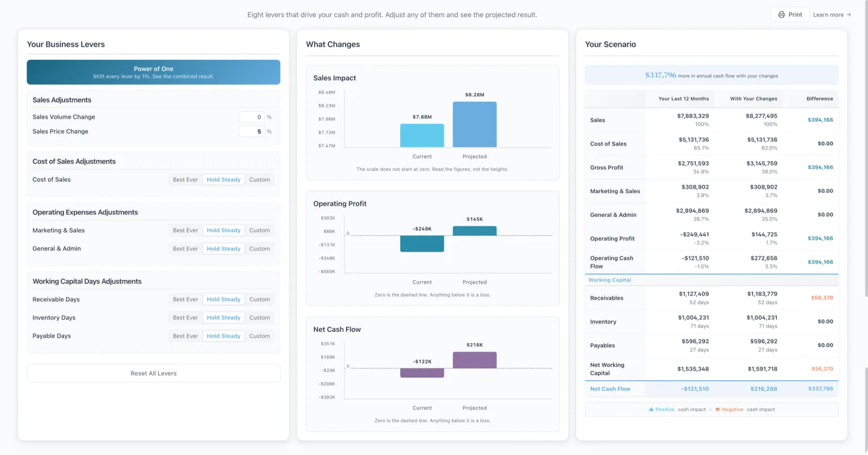Set Cost of Sales to Hold Steady
The width and height of the screenshot is (868, 455).
224,180
